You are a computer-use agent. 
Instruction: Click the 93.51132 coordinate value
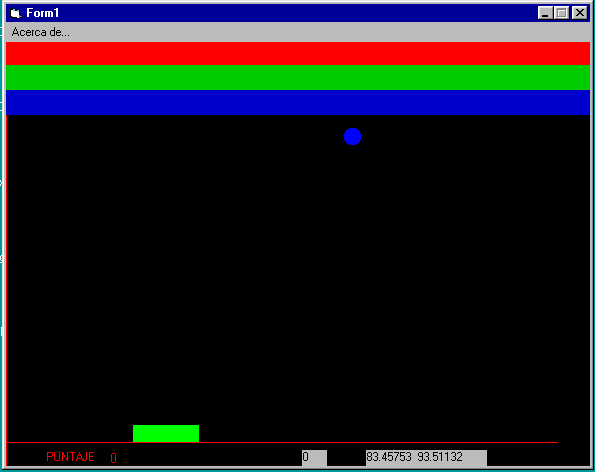coord(440,457)
